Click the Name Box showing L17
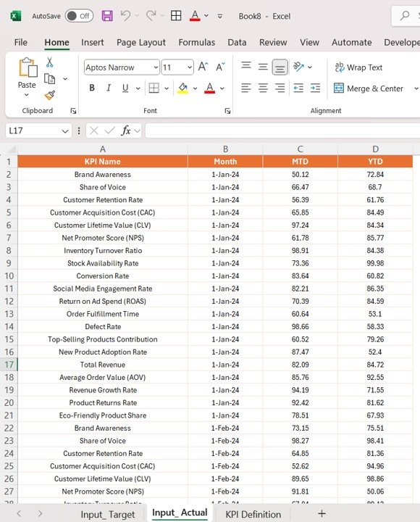Screen dimensions: 420x522 coord(32,130)
